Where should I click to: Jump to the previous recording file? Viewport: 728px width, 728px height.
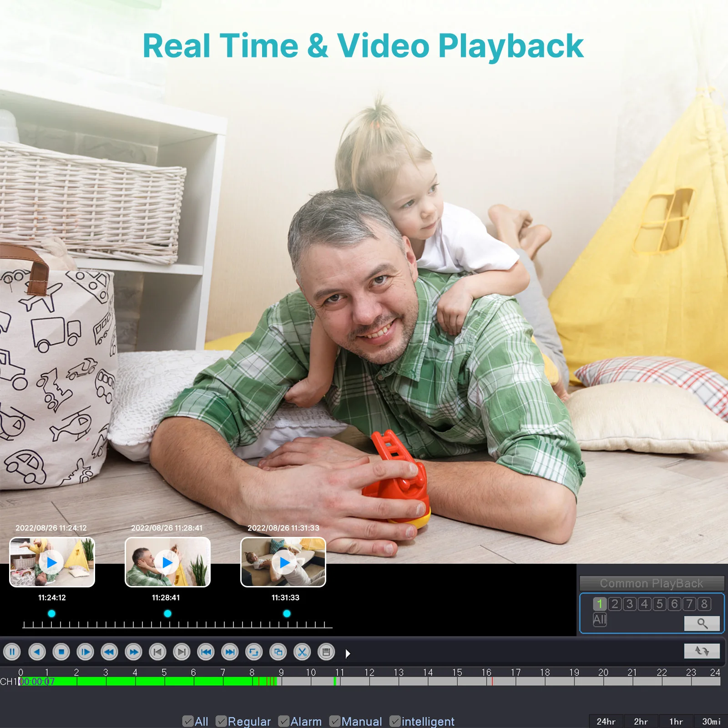pos(206,652)
